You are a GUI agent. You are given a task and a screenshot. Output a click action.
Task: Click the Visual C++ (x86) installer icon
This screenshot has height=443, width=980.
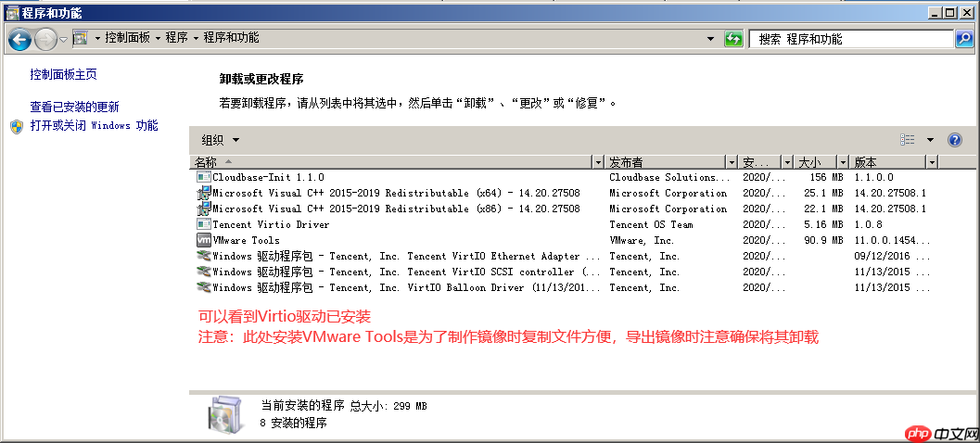point(204,209)
